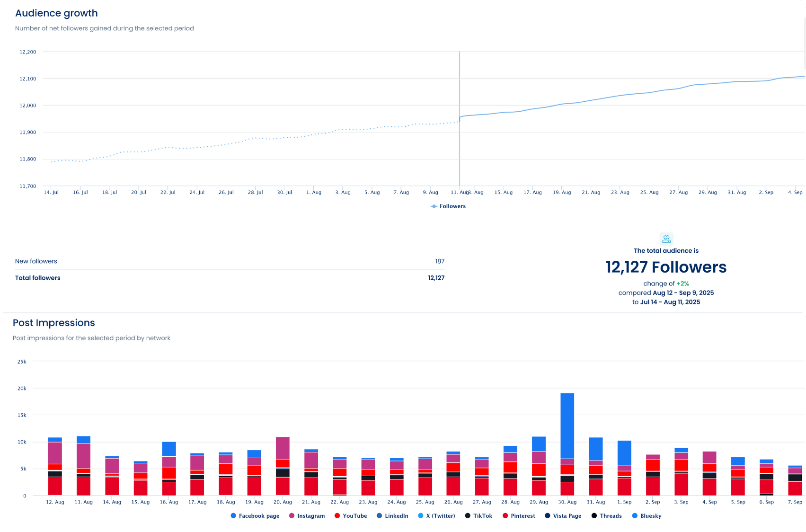Hide the Threads series via its legend entry

593,515
